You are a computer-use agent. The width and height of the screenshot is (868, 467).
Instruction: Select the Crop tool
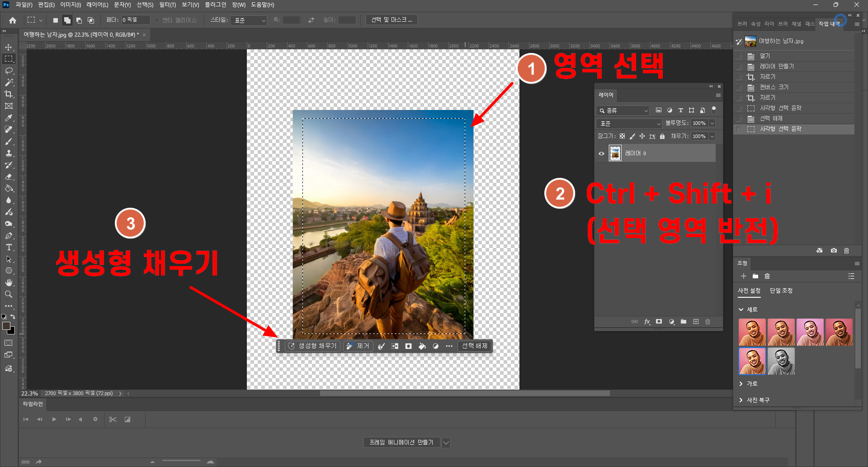point(9,94)
